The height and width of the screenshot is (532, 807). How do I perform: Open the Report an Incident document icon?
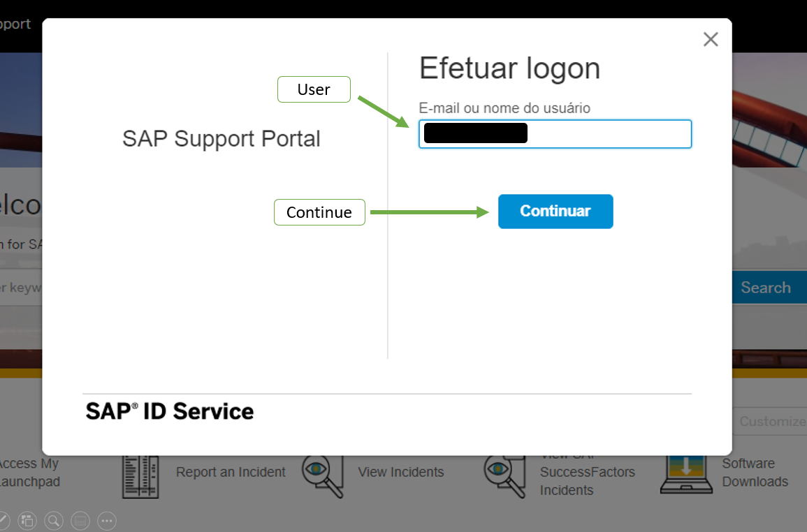(x=140, y=476)
